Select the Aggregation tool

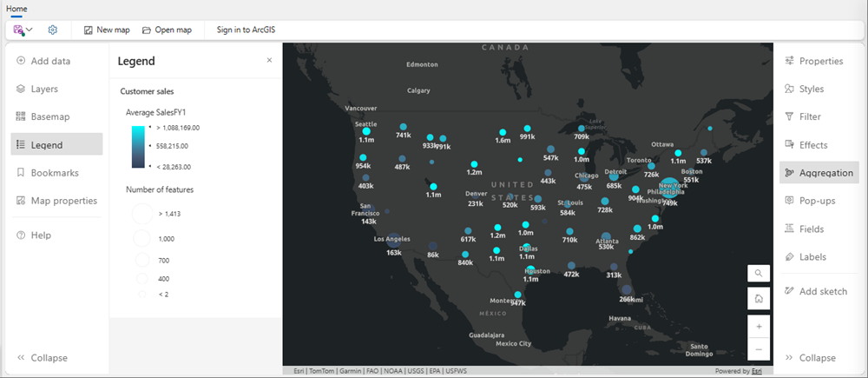(x=819, y=173)
